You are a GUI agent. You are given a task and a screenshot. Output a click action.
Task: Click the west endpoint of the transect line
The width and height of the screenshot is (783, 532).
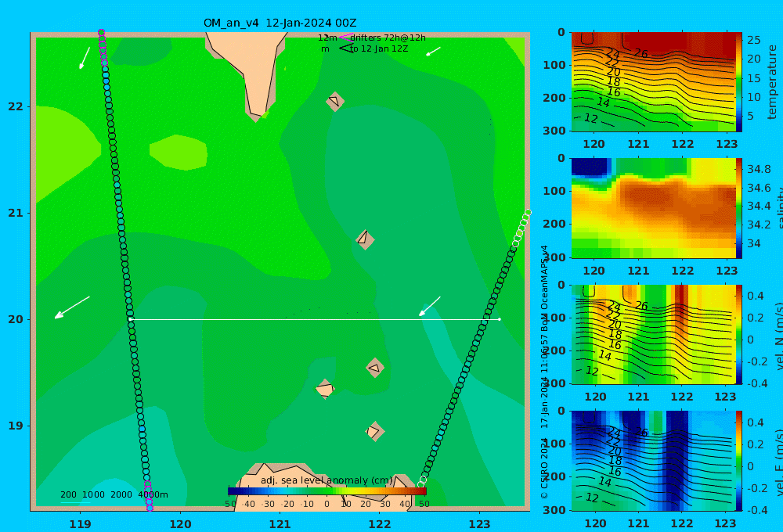point(130,319)
